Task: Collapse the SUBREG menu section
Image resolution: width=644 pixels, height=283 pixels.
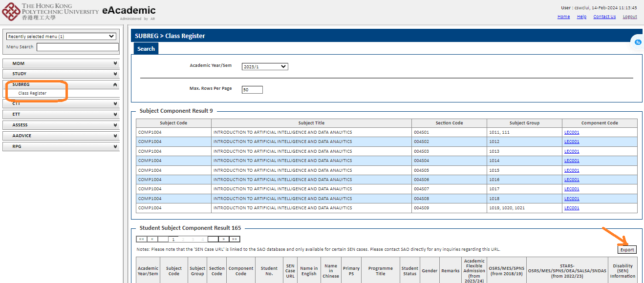Action: point(61,84)
